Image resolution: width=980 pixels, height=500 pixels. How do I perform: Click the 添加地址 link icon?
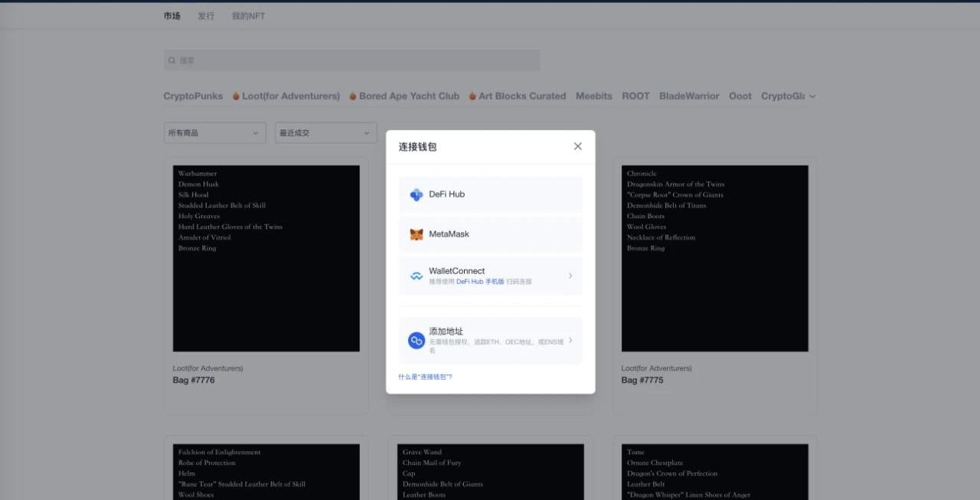click(x=416, y=341)
